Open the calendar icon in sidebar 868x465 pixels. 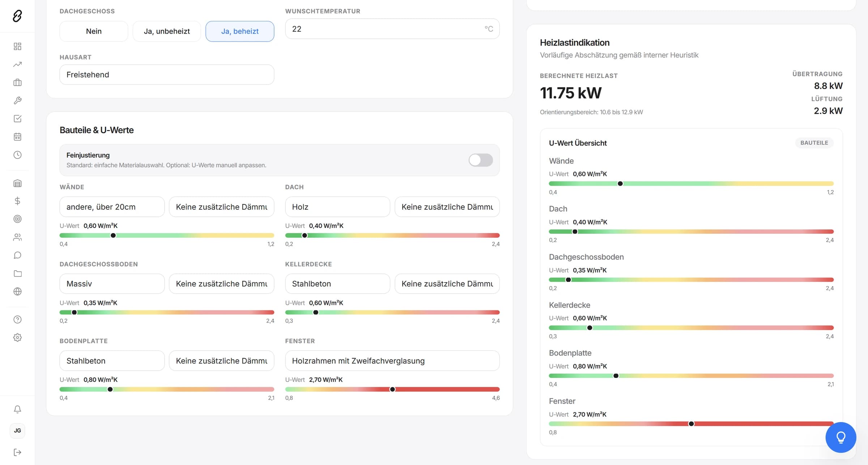pos(17,137)
